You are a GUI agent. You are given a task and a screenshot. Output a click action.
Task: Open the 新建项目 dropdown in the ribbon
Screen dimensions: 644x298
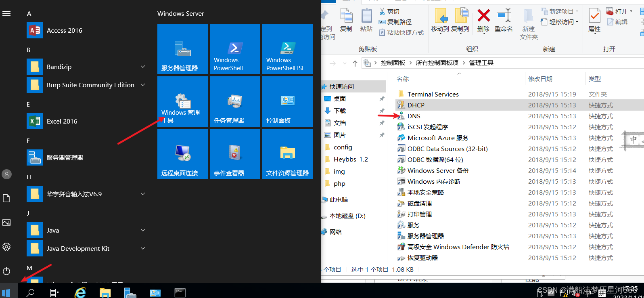click(x=560, y=11)
